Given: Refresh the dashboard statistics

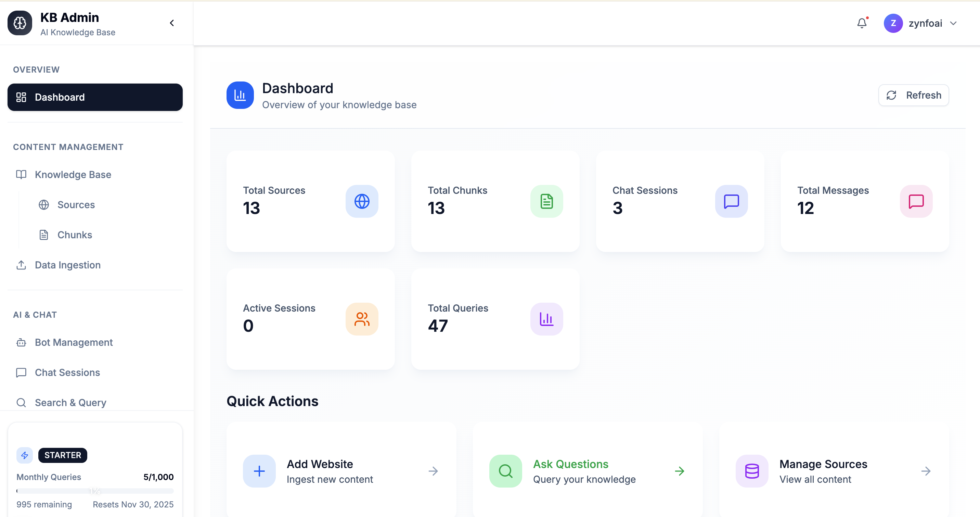Looking at the screenshot, I should 914,95.
